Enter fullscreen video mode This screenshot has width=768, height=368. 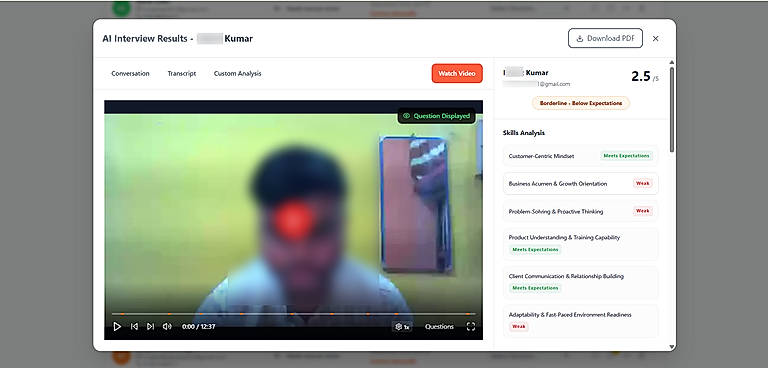471,326
